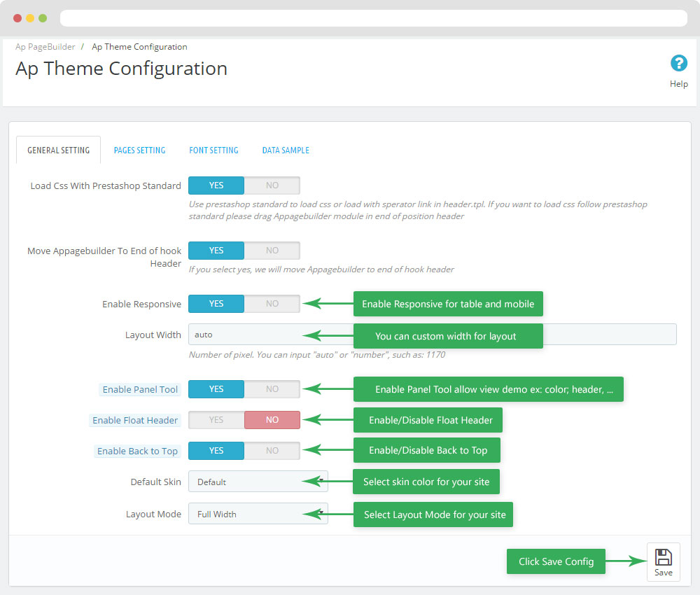This screenshot has height=595, width=700.
Task: Set Enable Back to Top to NO
Action: coord(272,451)
